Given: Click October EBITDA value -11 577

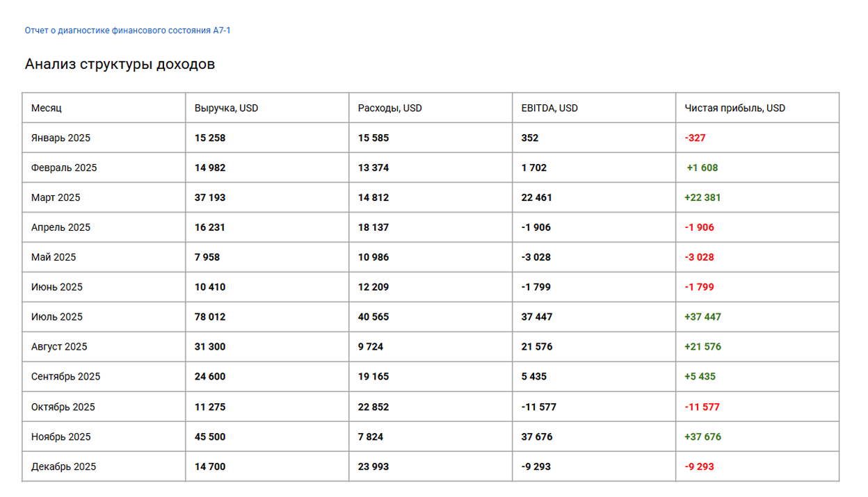Looking at the screenshot, I should pyautogui.click(x=539, y=407).
